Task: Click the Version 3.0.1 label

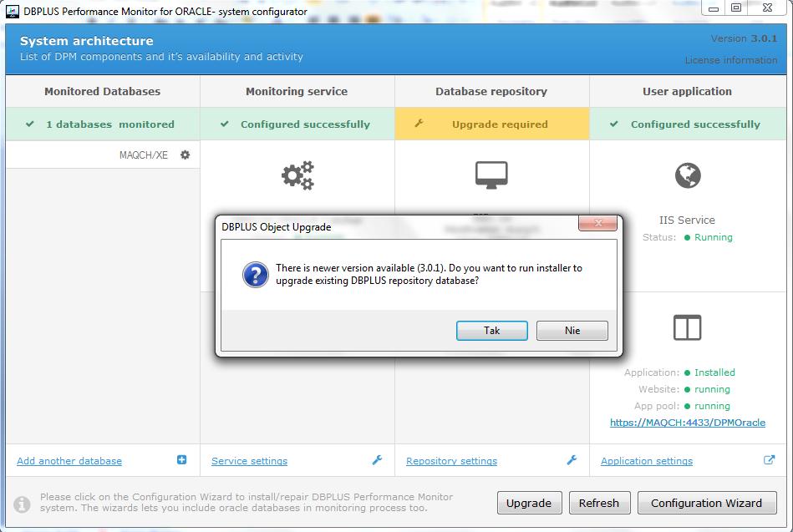Action: pyautogui.click(x=744, y=38)
